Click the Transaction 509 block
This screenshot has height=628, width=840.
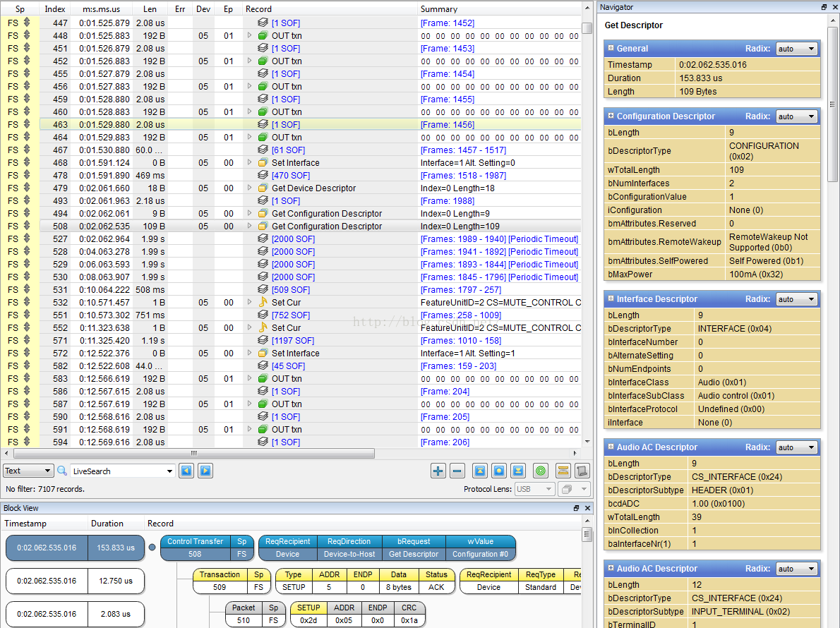[x=232, y=581]
